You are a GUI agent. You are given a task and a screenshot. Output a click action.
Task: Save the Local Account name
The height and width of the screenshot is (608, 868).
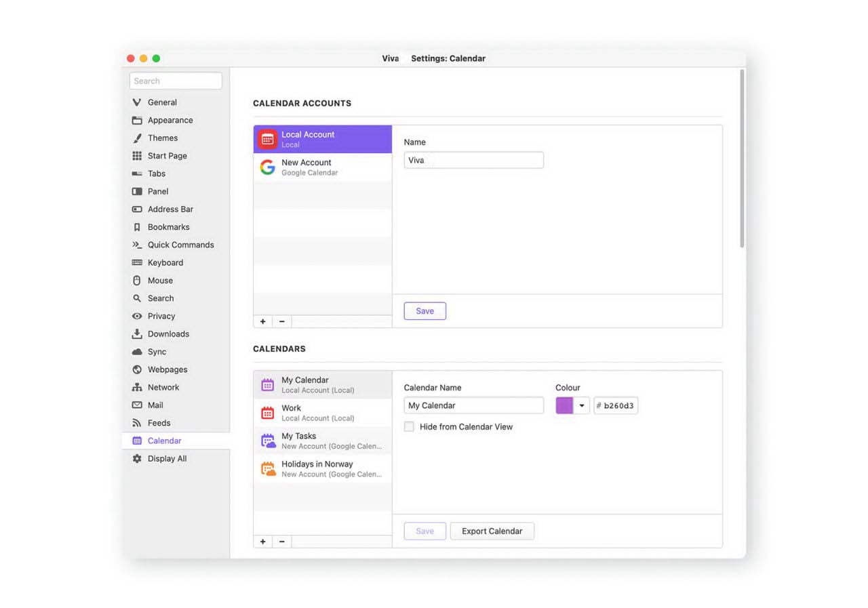[x=425, y=311]
